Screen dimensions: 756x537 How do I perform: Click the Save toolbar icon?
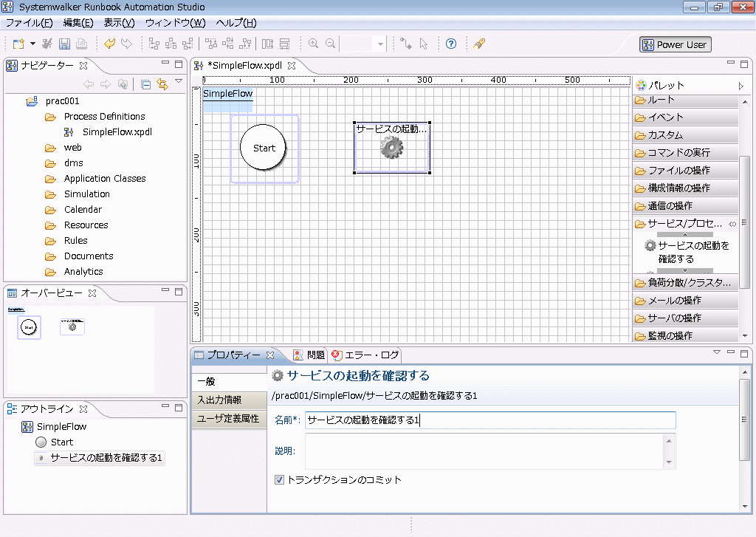64,44
